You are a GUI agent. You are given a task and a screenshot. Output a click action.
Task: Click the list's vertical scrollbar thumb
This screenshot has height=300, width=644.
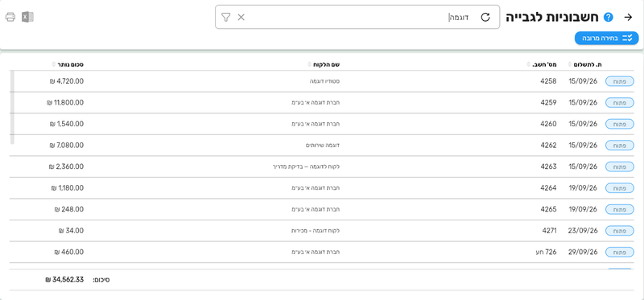click(x=12, y=108)
